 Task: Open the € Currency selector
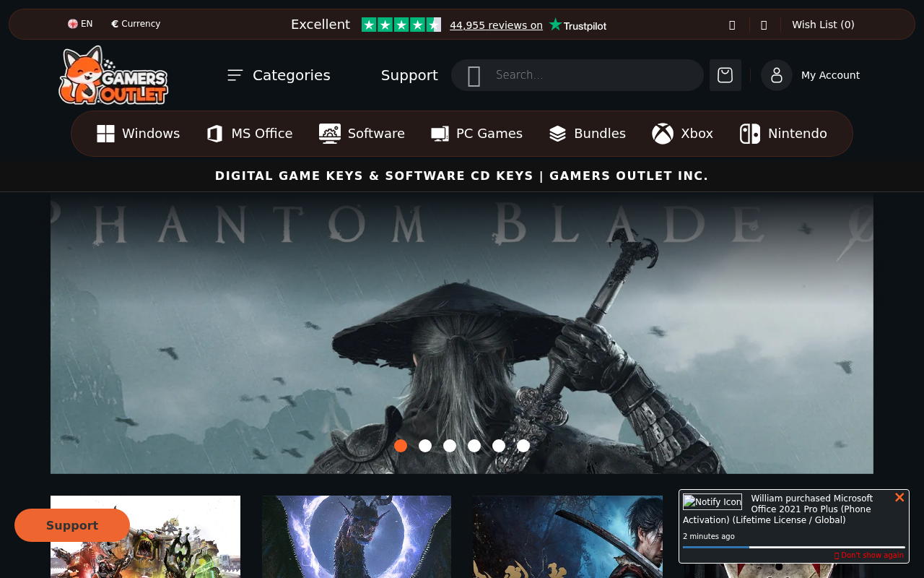(136, 24)
